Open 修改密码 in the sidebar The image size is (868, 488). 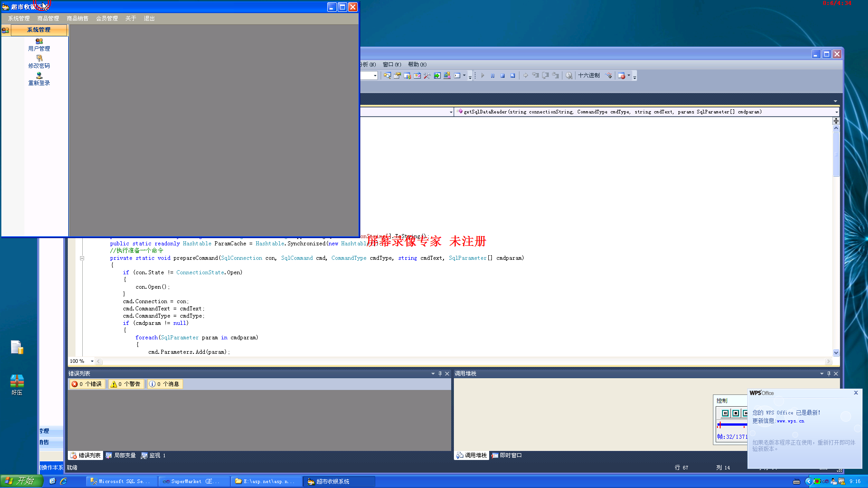coord(39,62)
